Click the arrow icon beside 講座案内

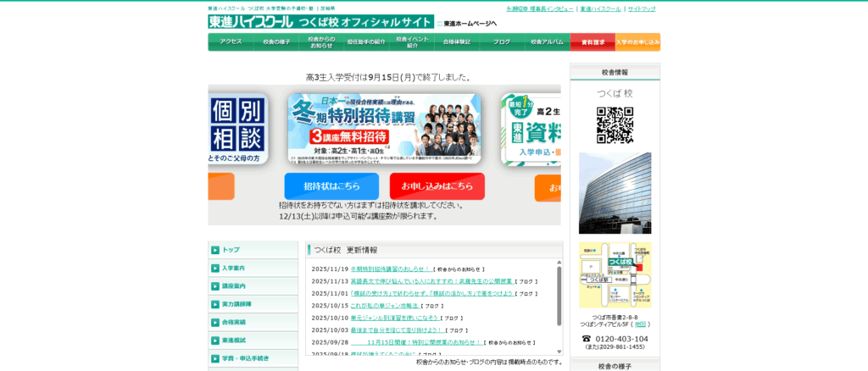[215, 286]
